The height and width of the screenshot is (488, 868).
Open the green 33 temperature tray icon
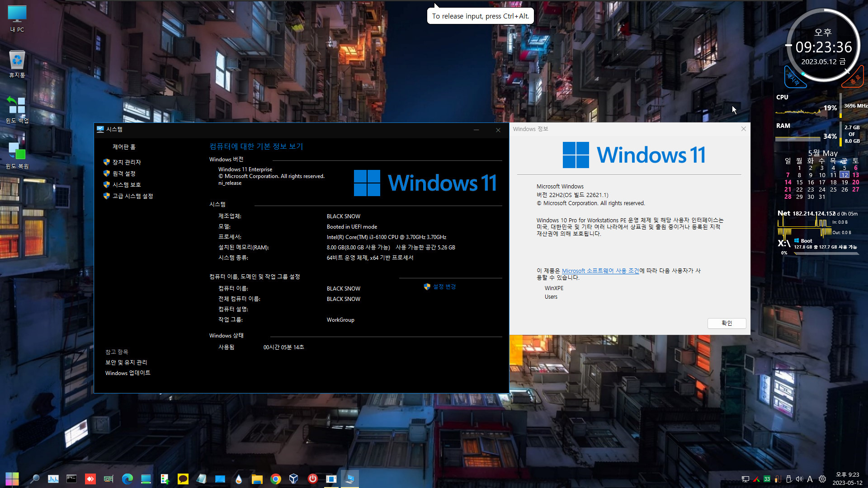[767, 479]
